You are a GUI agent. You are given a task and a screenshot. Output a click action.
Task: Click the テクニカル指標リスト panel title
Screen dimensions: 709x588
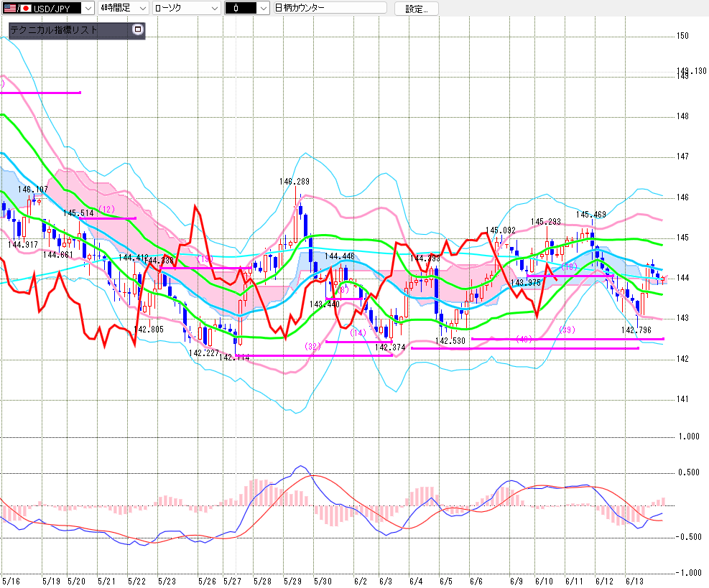pos(53,30)
